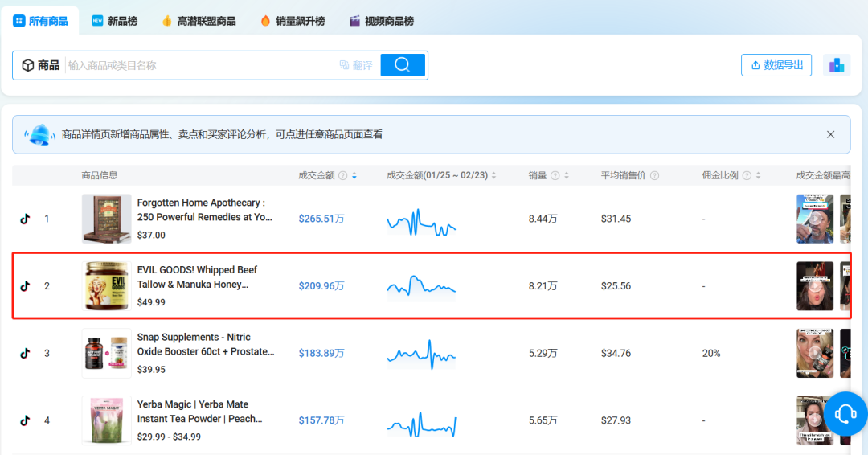Click the 商品信息 column header
The height and width of the screenshot is (455, 868).
tap(99, 175)
